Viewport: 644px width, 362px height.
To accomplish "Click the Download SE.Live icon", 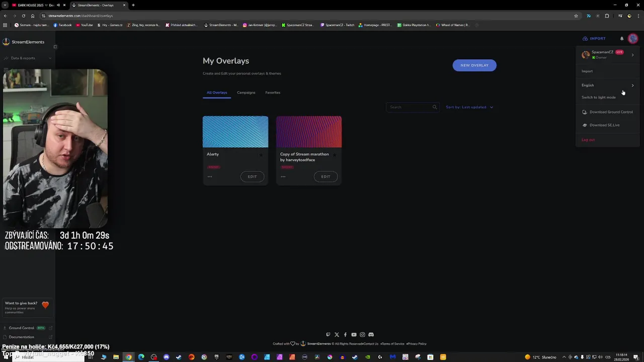I will point(585,125).
